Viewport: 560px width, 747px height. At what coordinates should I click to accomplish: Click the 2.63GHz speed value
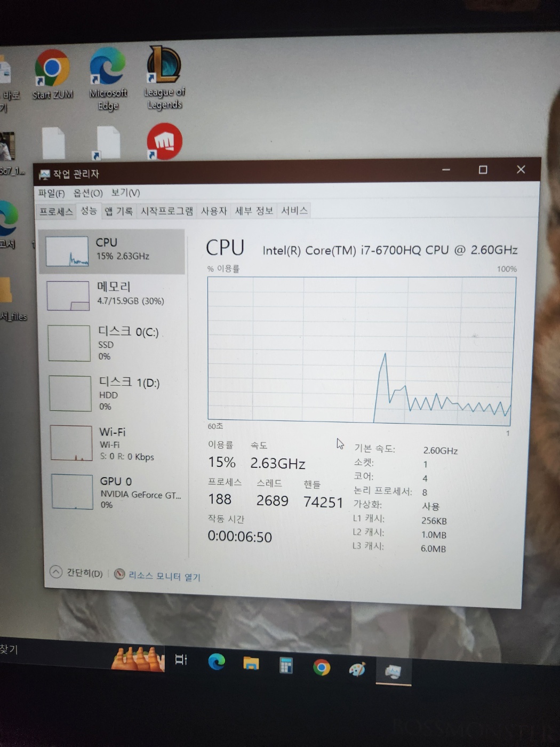[278, 463]
